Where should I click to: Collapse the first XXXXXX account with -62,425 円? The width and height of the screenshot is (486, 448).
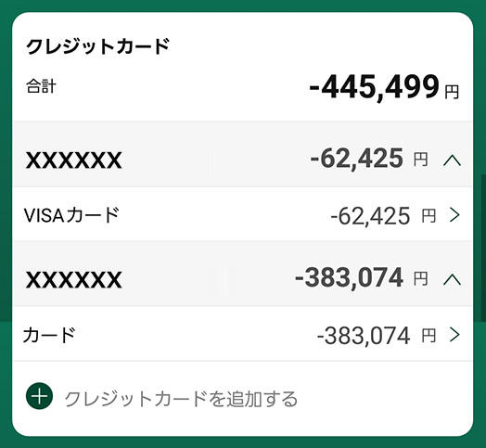click(453, 160)
